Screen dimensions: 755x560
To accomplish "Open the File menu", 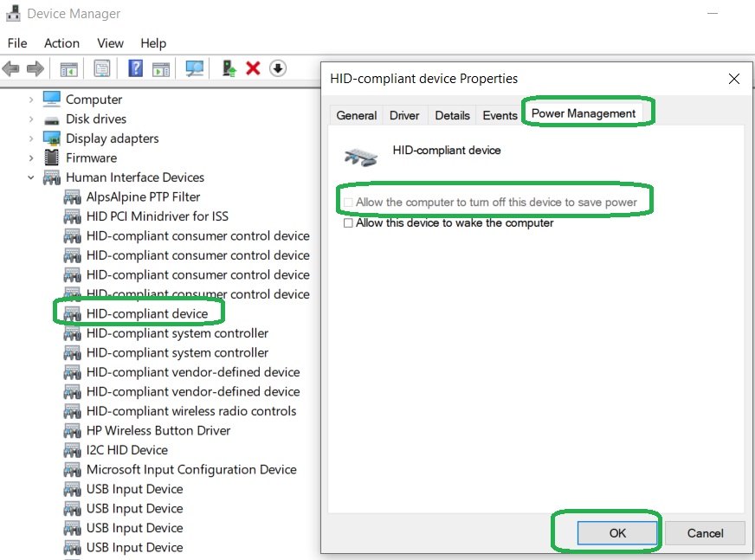I will tap(17, 43).
